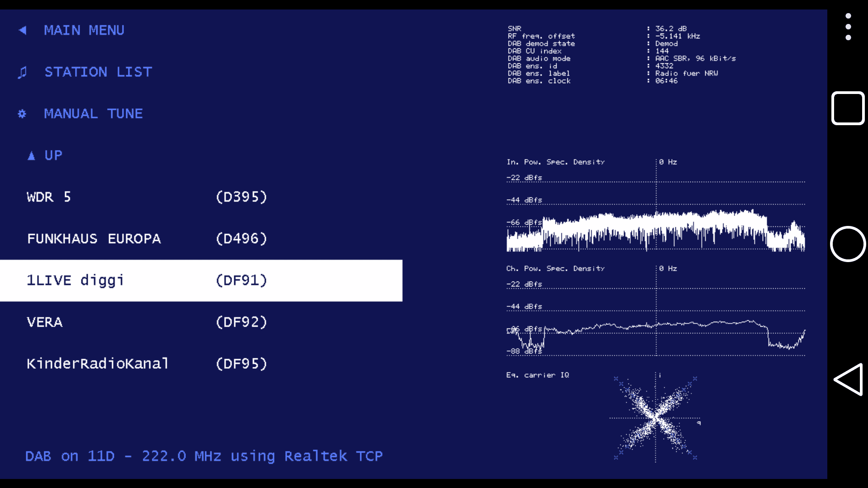Viewport: 868px width, 488px height.
Task: Select station ID (D496)
Action: pos(241,239)
